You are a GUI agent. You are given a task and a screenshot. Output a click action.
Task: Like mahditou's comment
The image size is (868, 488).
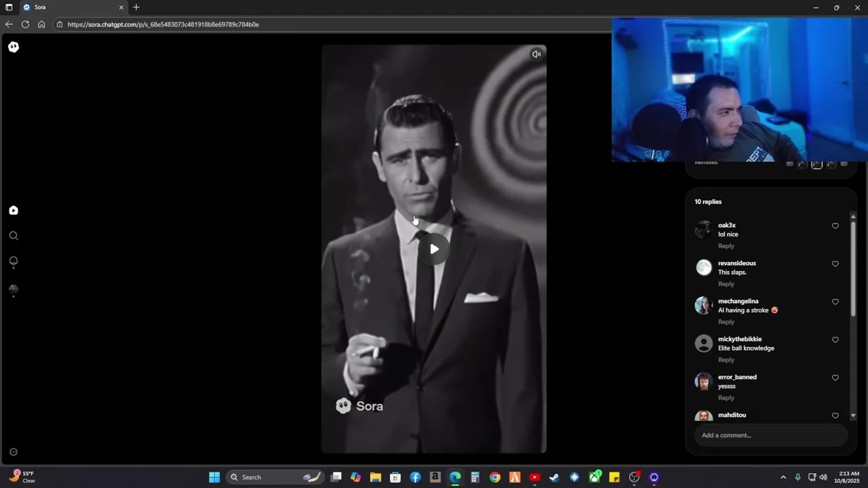tap(835, 415)
